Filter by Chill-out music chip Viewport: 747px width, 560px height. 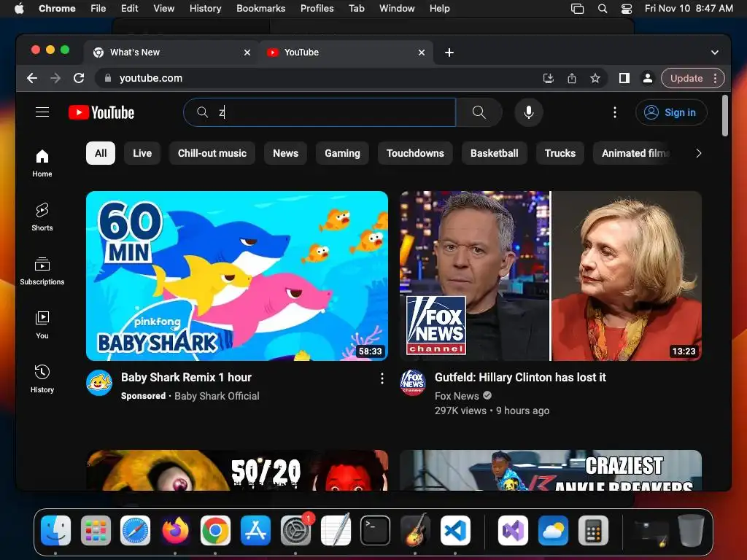[212, 153]
